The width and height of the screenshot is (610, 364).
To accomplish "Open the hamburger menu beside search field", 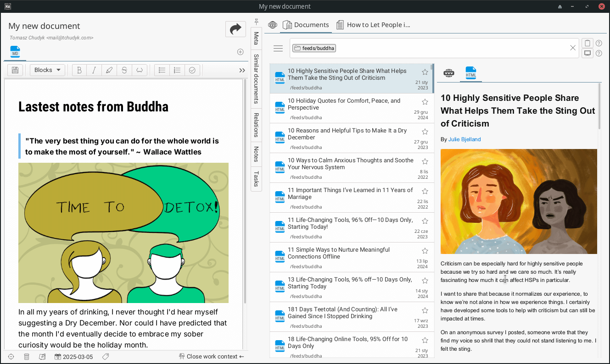I will (x=278, y=48).
